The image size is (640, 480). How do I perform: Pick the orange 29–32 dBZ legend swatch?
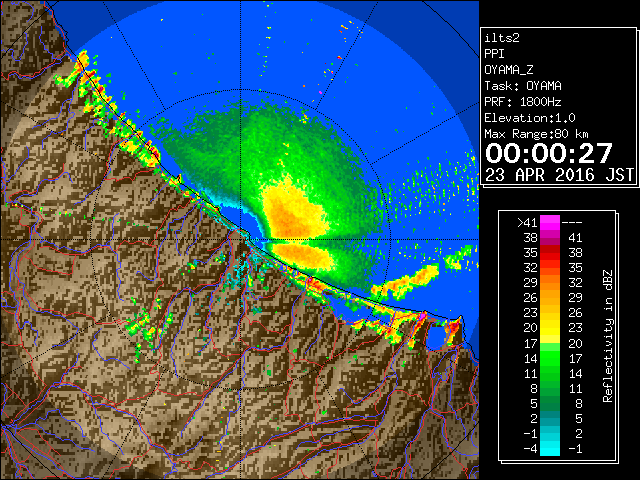(x=550, y=282)
